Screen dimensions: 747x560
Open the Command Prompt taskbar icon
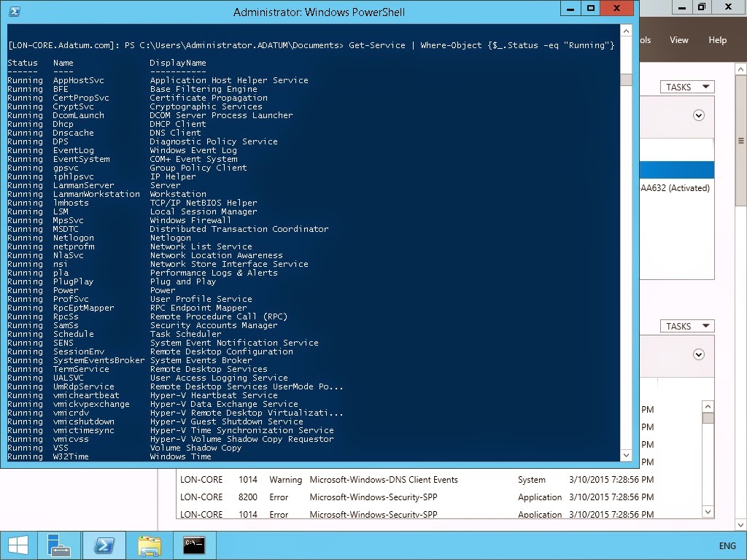[193, 545]
